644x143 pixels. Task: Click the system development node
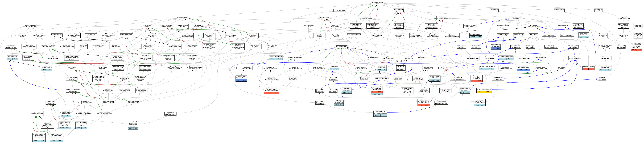tap(549, 35)
